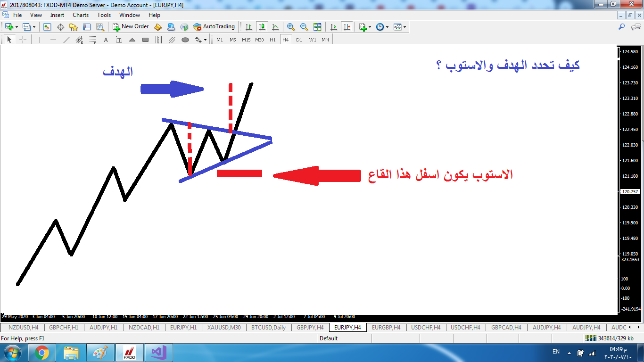Select the cursor arrow tool
The width and height of the screenshot is (644, 362).
pyautogui.click(x=9, y=40)
